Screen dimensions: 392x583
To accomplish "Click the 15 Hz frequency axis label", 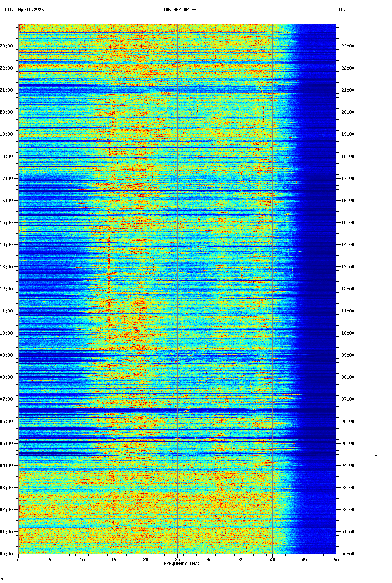I will [x=114, y=560].
